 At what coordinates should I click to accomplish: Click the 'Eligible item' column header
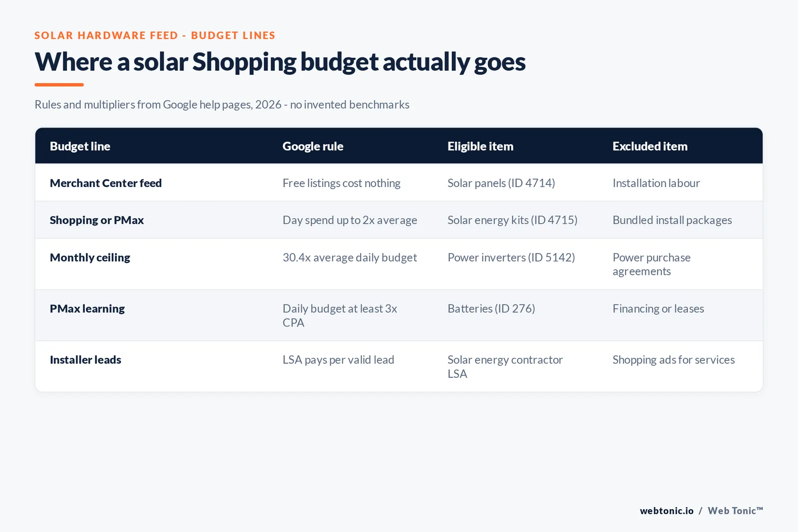click(480, 146)
